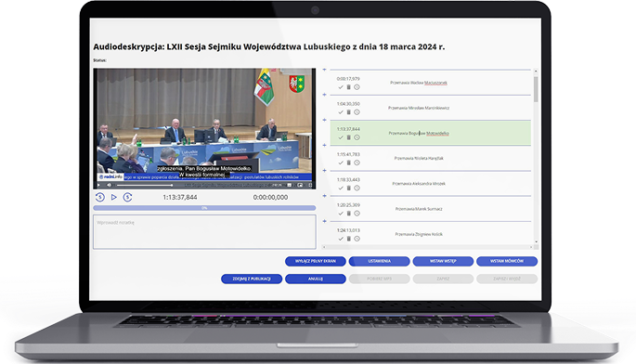Image resolution: width=636 pixels, height=364 pixels.
Task: Confirm the 1:20:25,309 entry with its checkmark
Action: [341, 214]
